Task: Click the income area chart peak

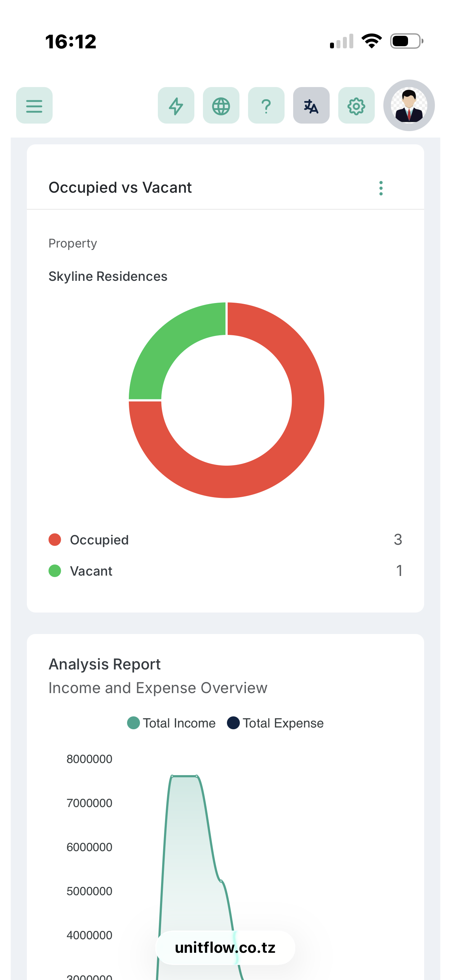Action: click(184, 776)
